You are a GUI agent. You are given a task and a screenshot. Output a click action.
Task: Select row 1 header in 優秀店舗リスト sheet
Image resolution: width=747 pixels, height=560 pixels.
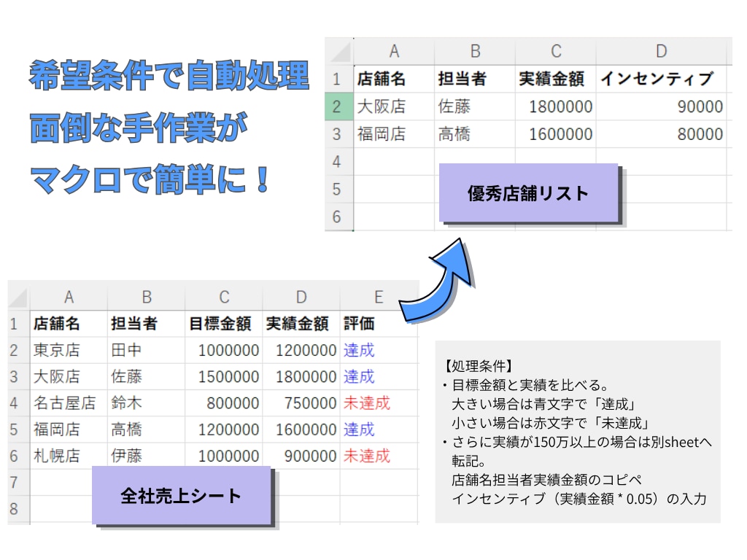pos(337,79)
